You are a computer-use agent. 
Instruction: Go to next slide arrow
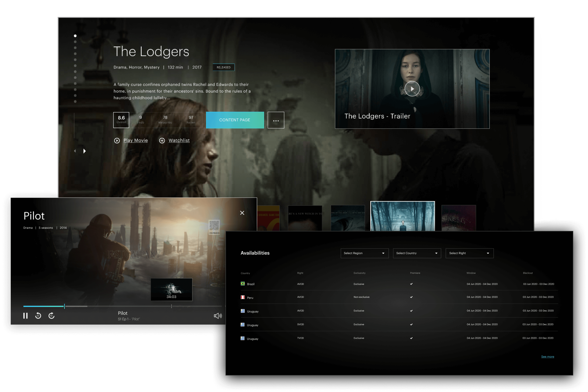point(84,151)
